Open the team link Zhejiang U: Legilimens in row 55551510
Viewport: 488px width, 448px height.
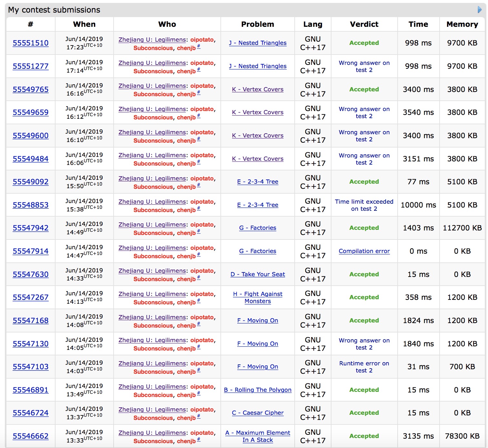pyautogui.click(x=152, y=40)
